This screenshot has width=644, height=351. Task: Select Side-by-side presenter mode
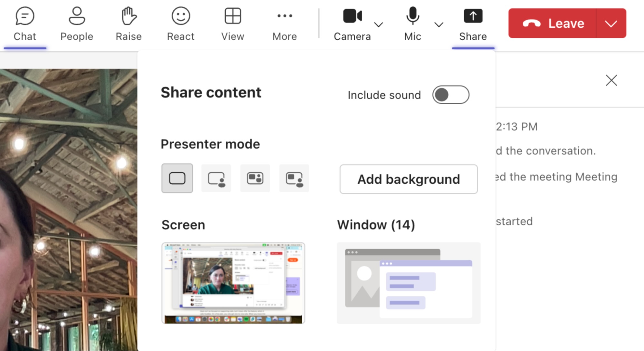255,178
